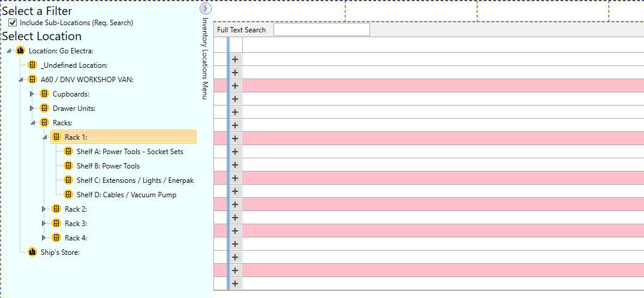Click the vertical Inventory Locations Menu label

tap(205, 58)
